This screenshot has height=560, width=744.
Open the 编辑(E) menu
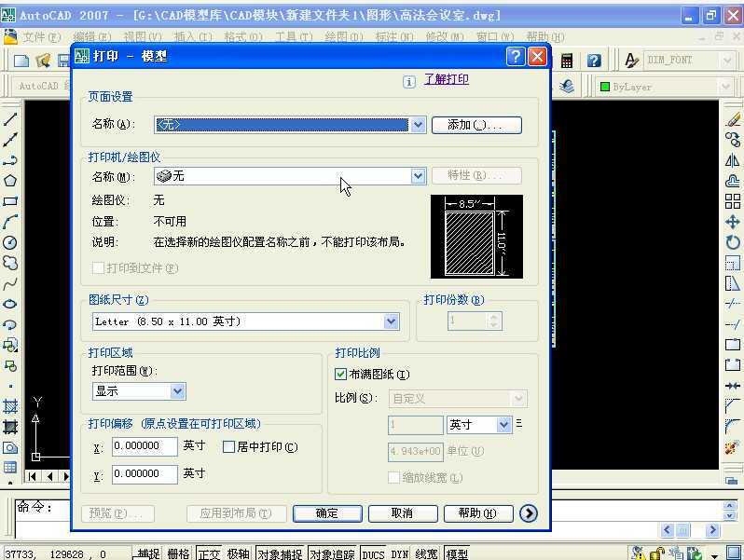click(91, 36)
